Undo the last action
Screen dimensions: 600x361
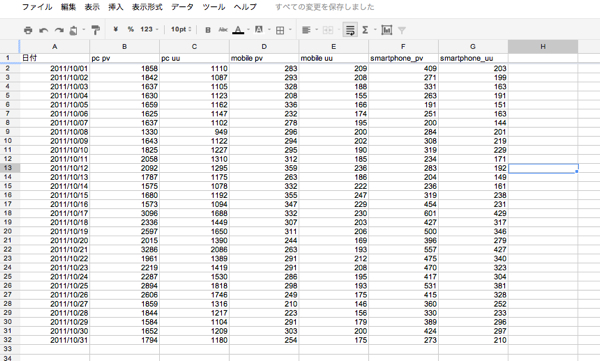(x=44, y=30)
